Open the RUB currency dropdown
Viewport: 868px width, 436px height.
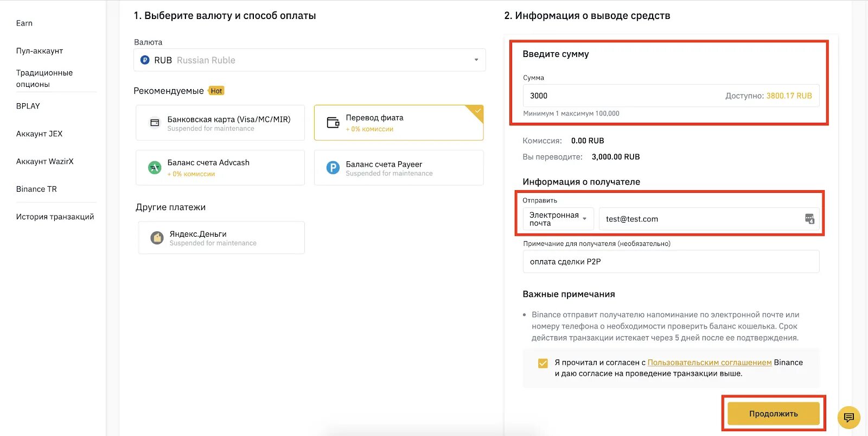[310, 60]
